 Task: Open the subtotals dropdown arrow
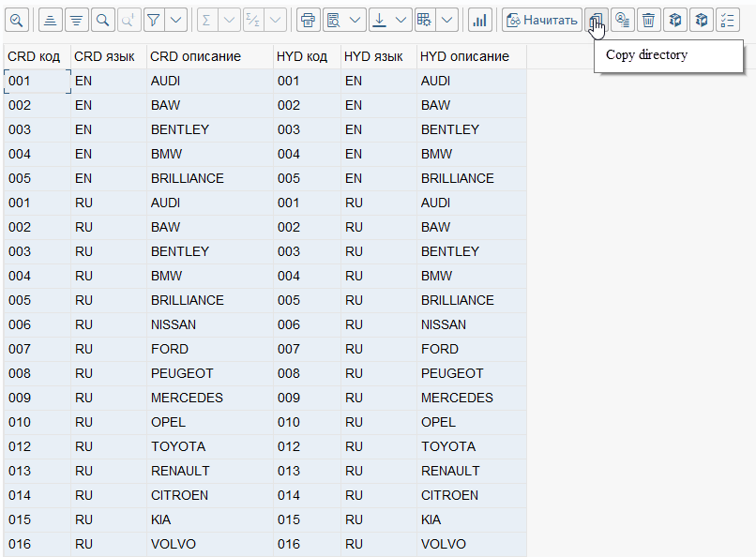pyautogui.click(x=276, y=21)
